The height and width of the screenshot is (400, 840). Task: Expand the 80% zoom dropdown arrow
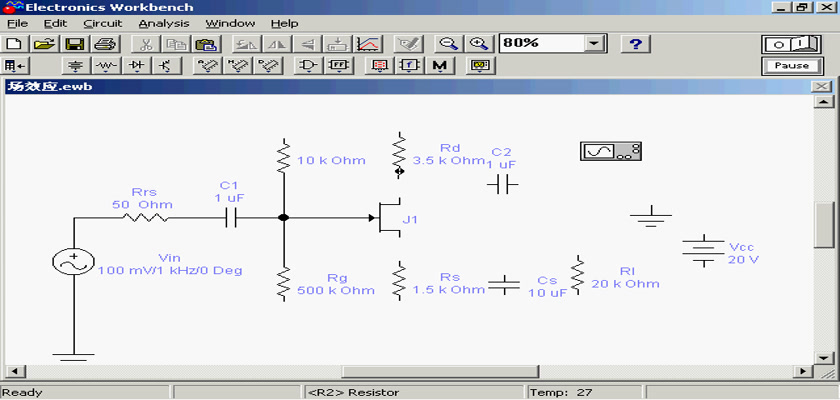[594, 44]
